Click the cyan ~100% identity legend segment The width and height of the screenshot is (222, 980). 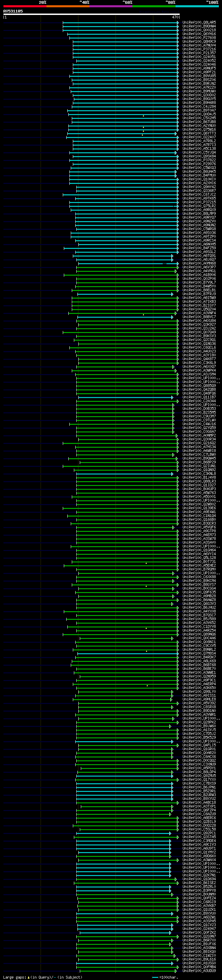197,6
